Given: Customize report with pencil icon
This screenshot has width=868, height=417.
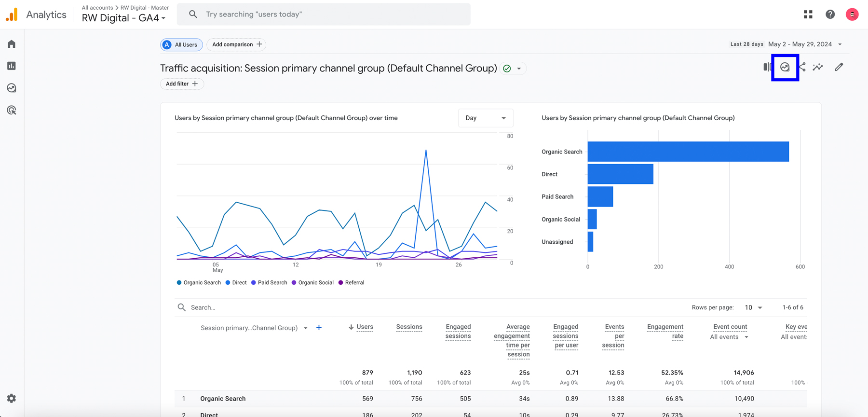Looking at the screenshot, I should pos(839,67).
